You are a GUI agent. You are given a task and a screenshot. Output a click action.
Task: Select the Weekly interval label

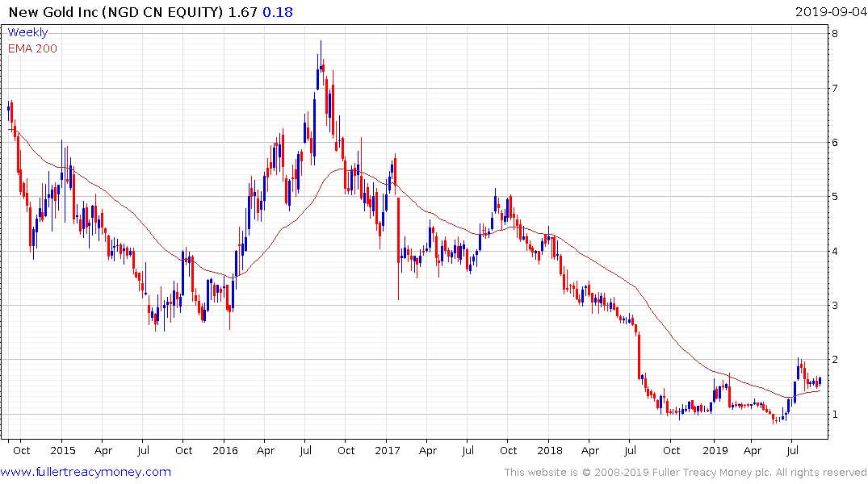click(x=27, y=32)
